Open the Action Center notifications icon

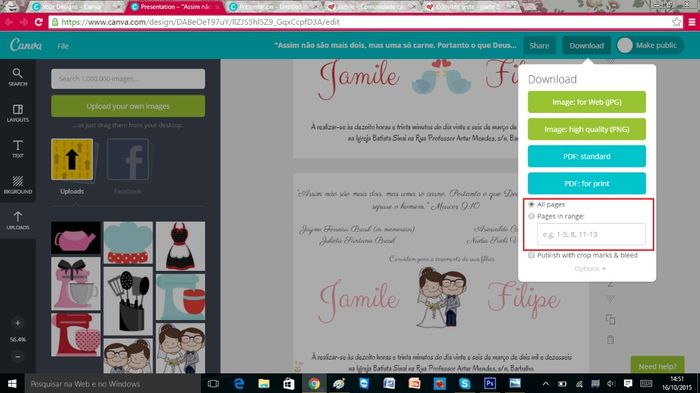click(x=628, y=384)
